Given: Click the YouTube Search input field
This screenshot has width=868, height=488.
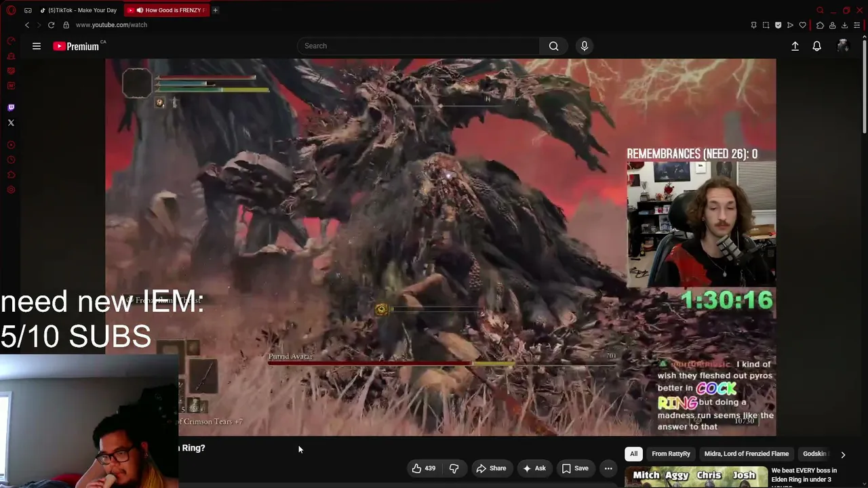Looking at the screenshot, I should [x=418, y=46].
